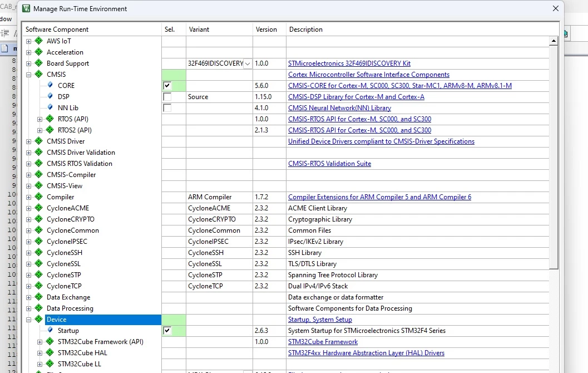Enable the NN Lib checkbox
Image resolution: width=588 pixels, height=373 pixels.
coord(167,107)
